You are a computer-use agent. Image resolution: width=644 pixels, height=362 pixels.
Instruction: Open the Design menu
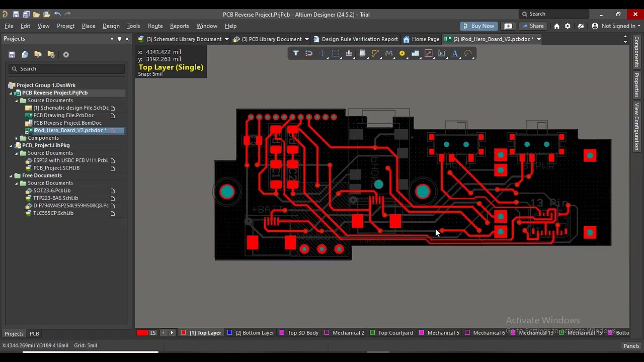click(111, 26)
